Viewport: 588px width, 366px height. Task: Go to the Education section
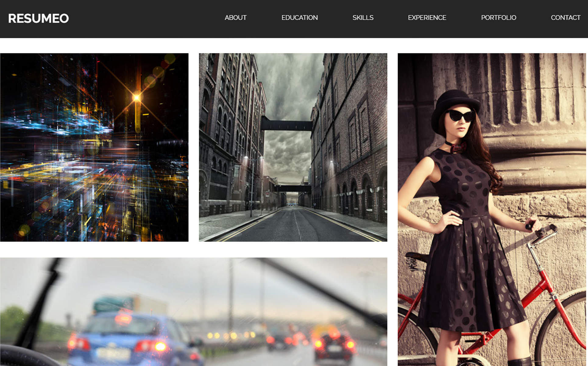[299, 18]
